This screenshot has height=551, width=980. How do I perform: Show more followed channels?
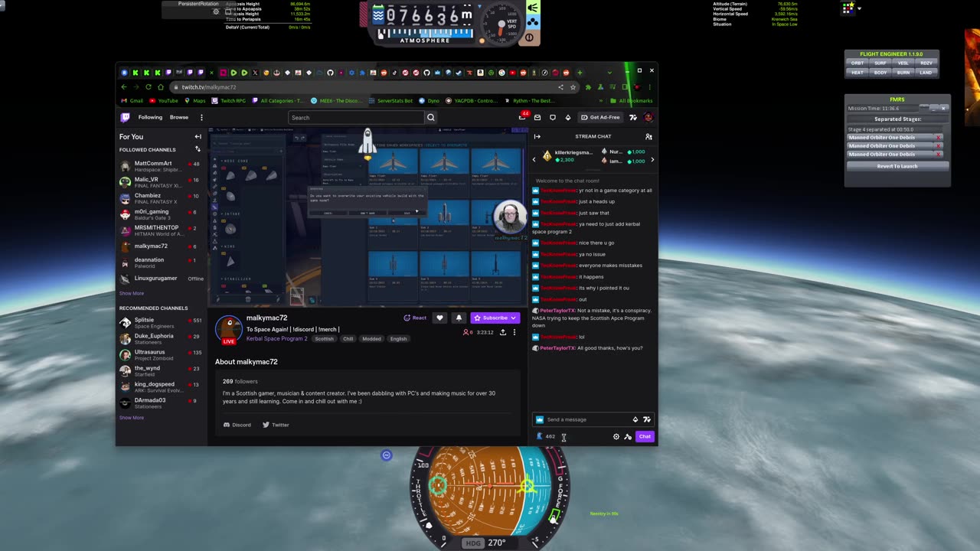(x=131, y=293)
